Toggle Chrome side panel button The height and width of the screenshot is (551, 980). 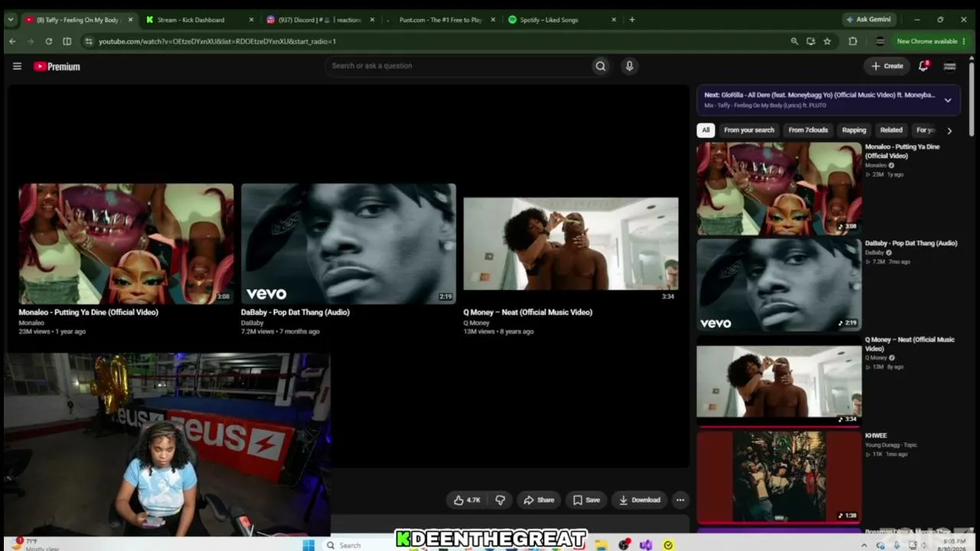tap(67, 41)
